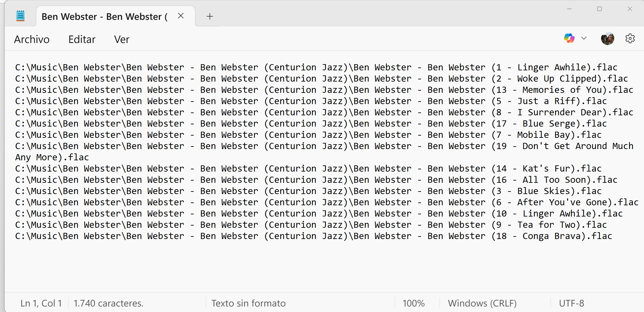Open the user account profile picture
This screenshot has width=644, height=312.
click(607, 39)
